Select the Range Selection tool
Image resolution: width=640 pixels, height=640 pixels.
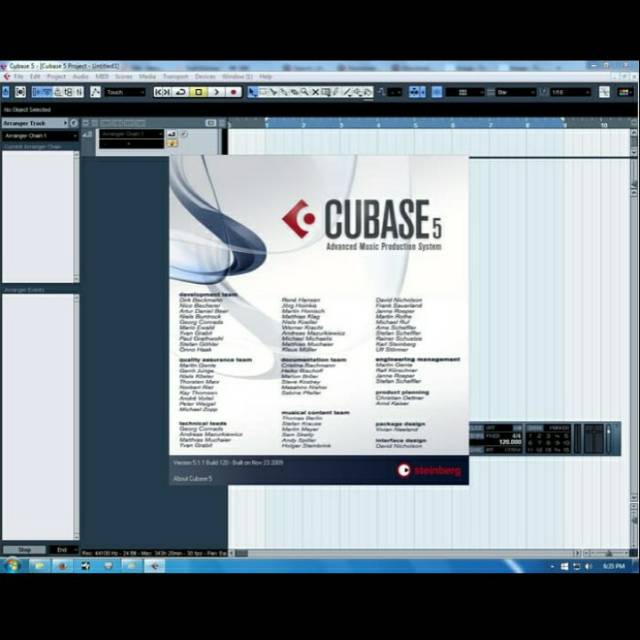coord(263,92)
